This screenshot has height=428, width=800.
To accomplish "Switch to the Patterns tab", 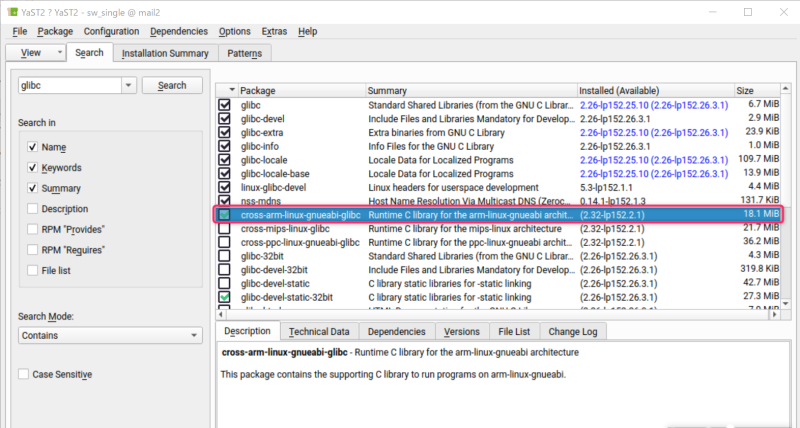I will (x=244, y=53).
